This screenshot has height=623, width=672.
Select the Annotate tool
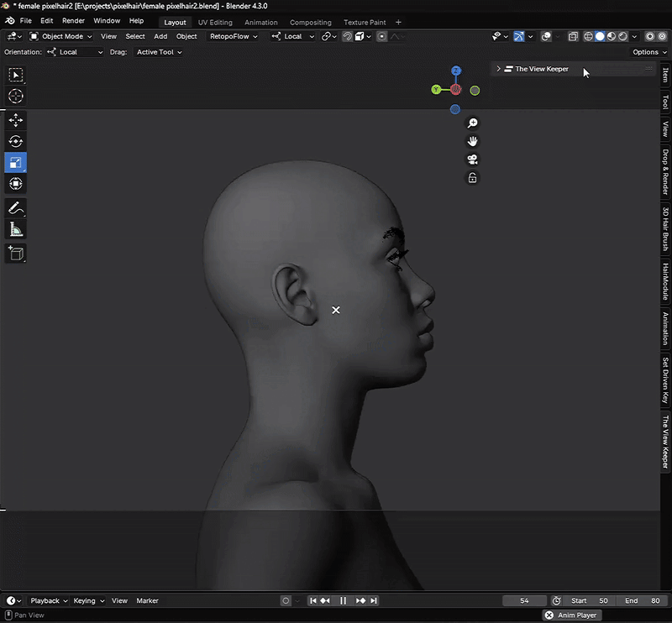coord(16,209)
